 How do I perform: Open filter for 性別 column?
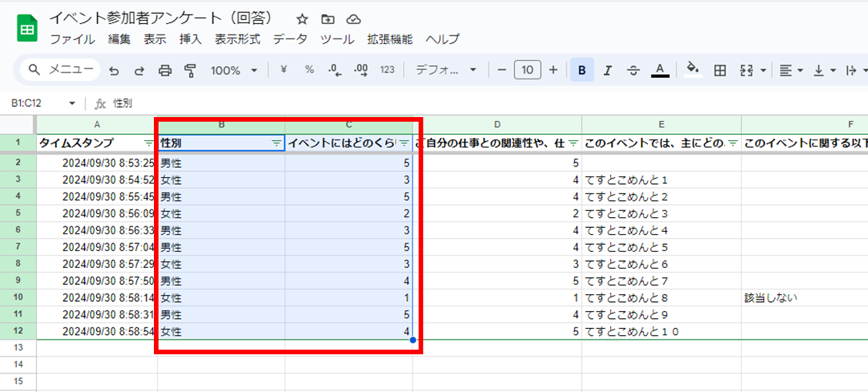pos(276,143)
